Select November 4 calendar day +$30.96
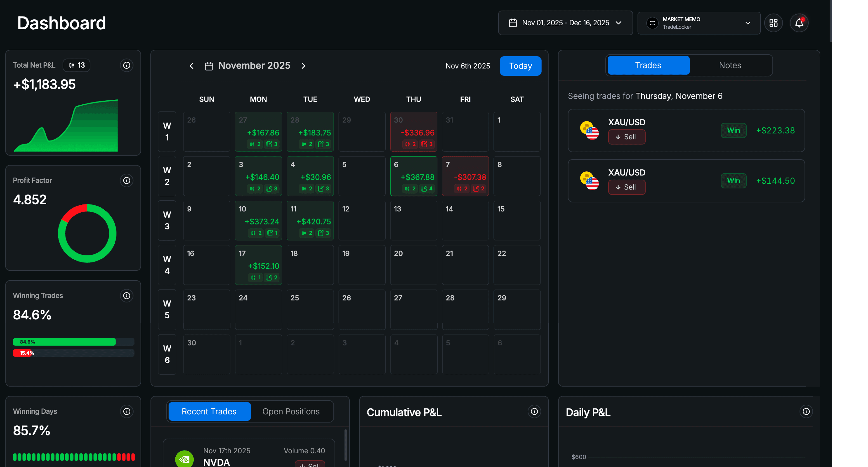The height and width of the screenshot is (467, 868). point(310,176)
